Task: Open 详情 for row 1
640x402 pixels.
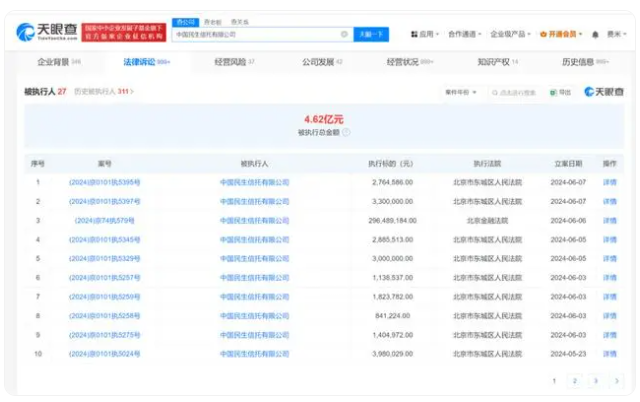Action: [x=610, y=182]
